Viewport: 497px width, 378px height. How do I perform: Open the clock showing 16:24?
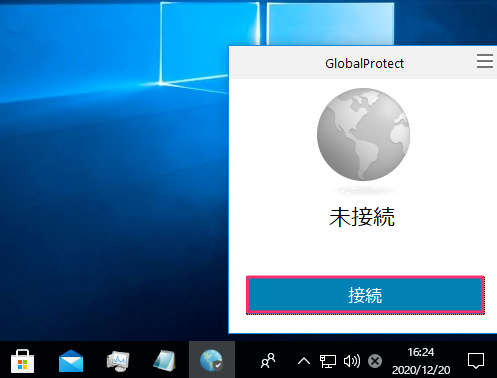(421, 361)
